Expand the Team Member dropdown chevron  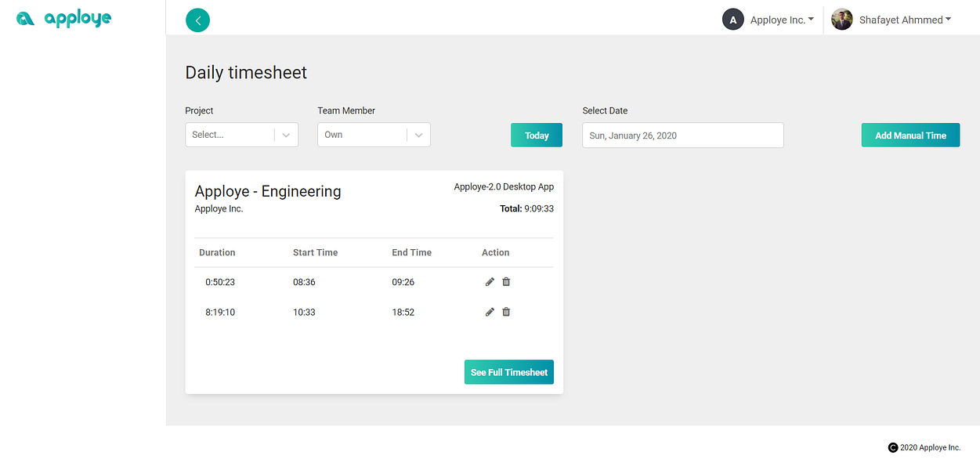click(419, 135)
